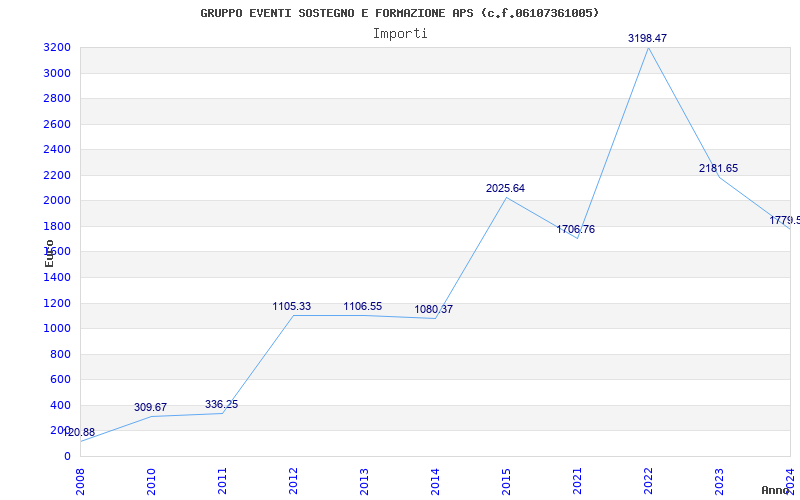Click the y-axis value 1800

[57, 227]
